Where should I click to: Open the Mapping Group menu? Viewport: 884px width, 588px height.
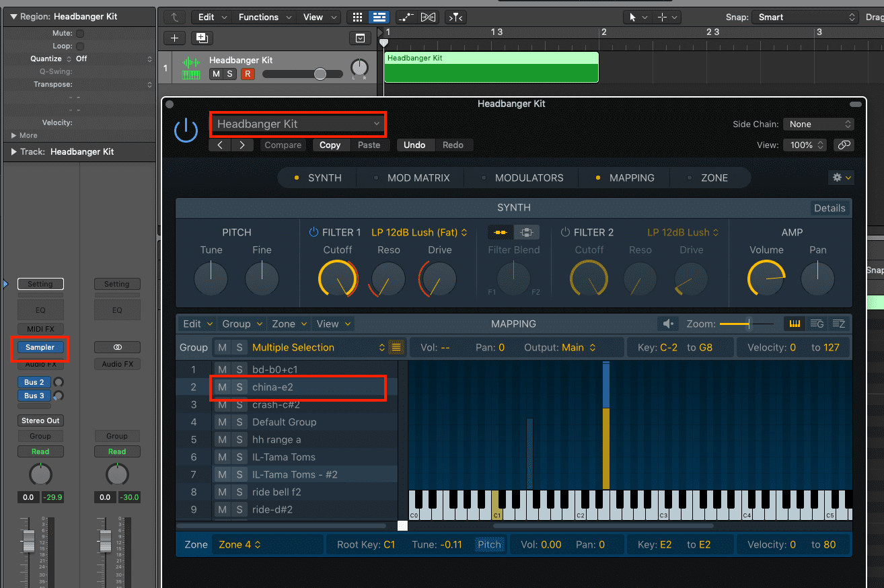point(243,324)
